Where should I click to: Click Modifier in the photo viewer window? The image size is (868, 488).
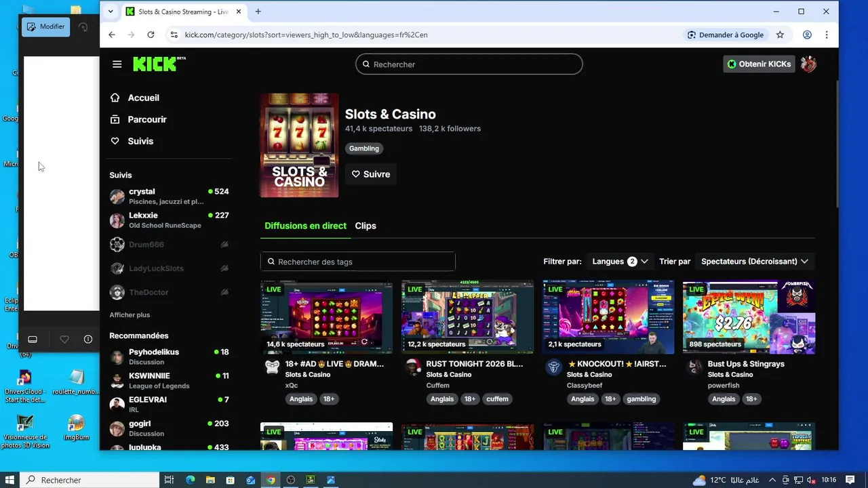46,27
